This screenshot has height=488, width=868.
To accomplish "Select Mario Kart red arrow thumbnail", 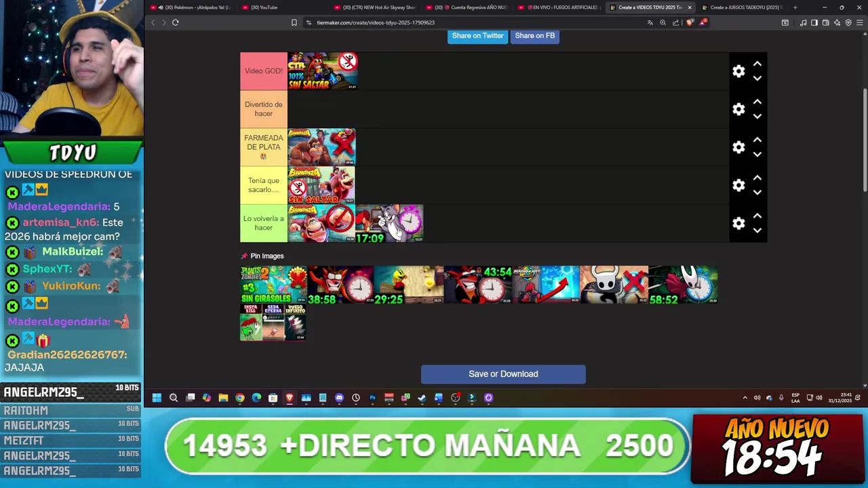I will (547, 285).
